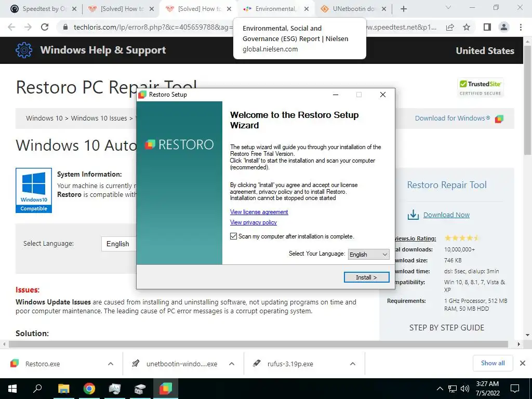
Task: Click TrustedSite certified secure badge
Action: point(480,88)
